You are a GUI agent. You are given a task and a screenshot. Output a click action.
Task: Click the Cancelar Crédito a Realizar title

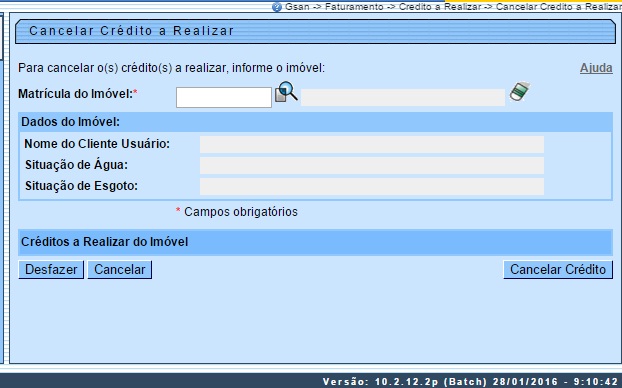point(131,31)
